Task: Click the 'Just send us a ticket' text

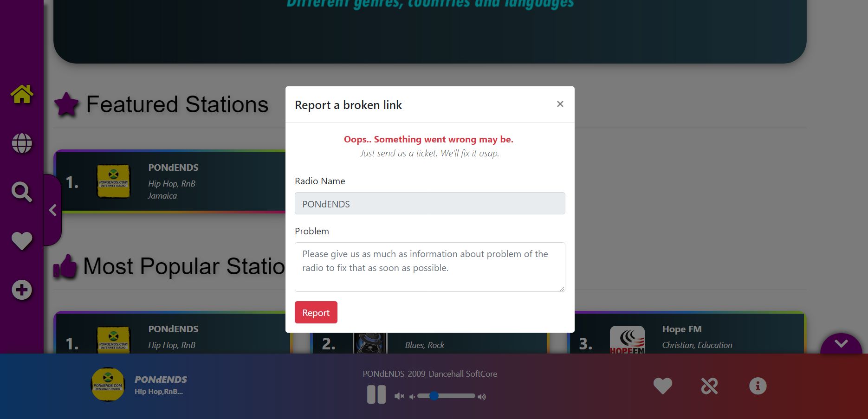Action: [429, 154]
